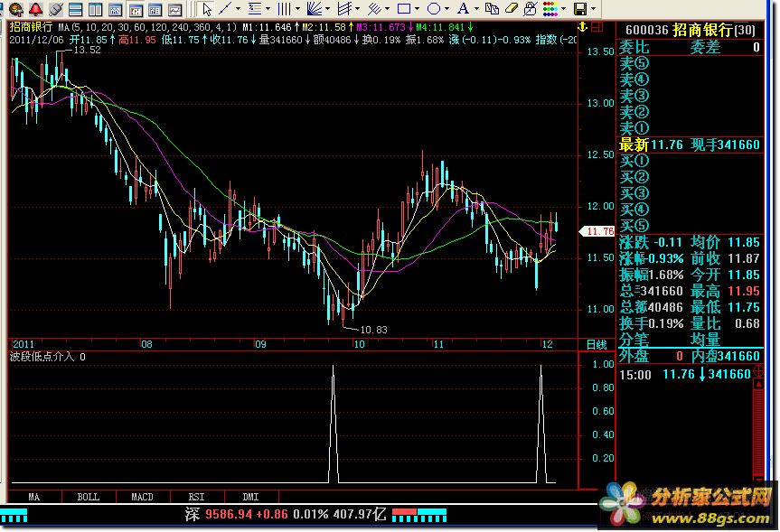Select the eraser tool
The width and height of the screenshot is (780, 532).
[512, 8]
